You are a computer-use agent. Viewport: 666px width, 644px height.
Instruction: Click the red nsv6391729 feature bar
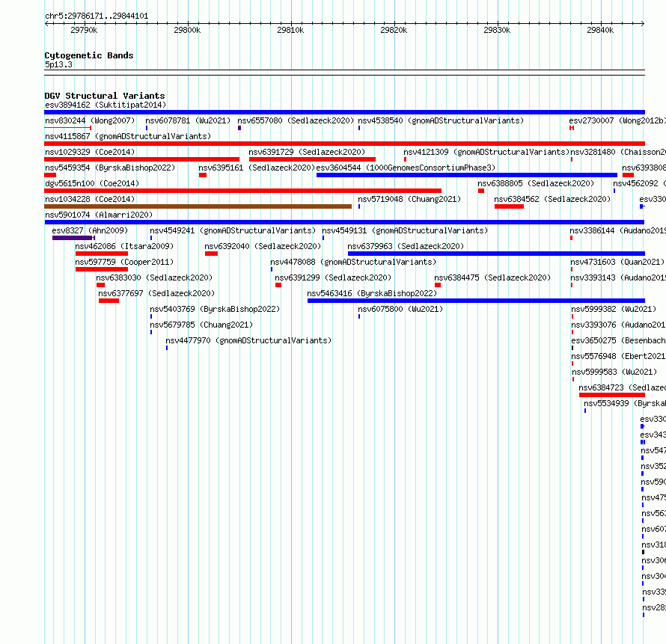(312, 159)
